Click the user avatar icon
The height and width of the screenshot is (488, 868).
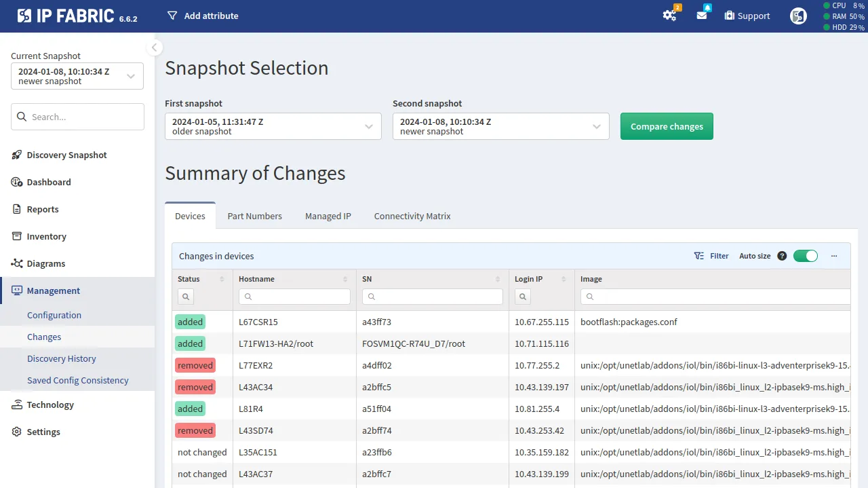click(798, 16)
